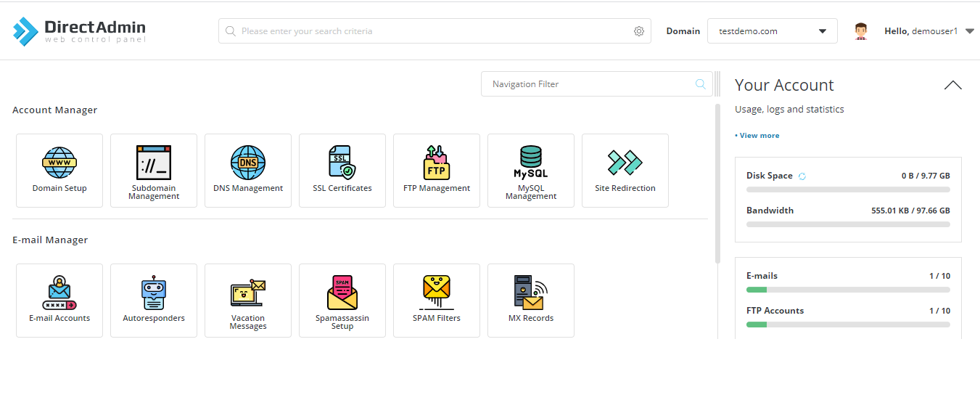
Task: Expand the demouser1 account menu
Action: 970,31
